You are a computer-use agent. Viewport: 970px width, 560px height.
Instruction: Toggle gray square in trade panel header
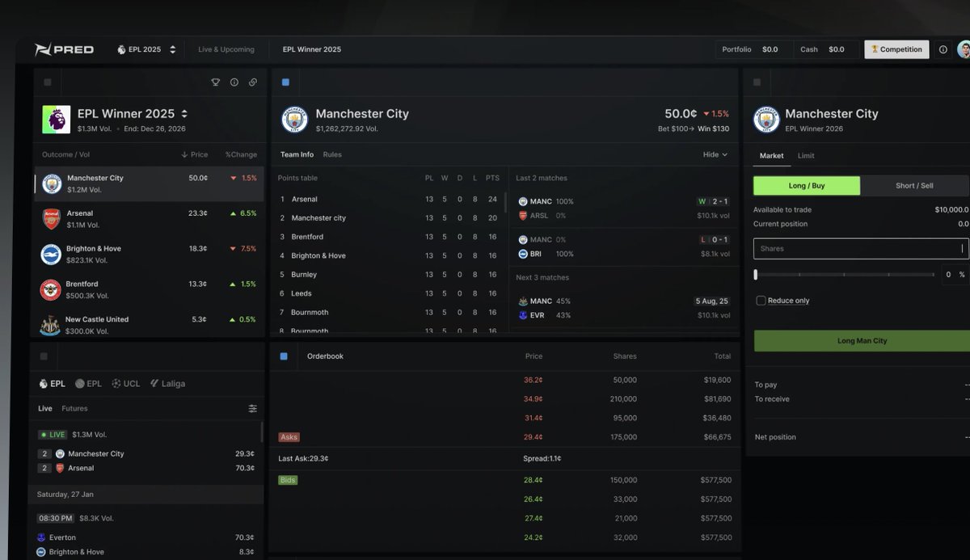[x=757, y=82]
